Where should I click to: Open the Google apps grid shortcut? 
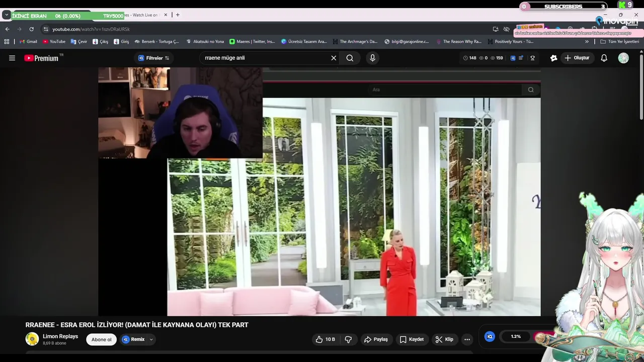click(x=7, y=42)
